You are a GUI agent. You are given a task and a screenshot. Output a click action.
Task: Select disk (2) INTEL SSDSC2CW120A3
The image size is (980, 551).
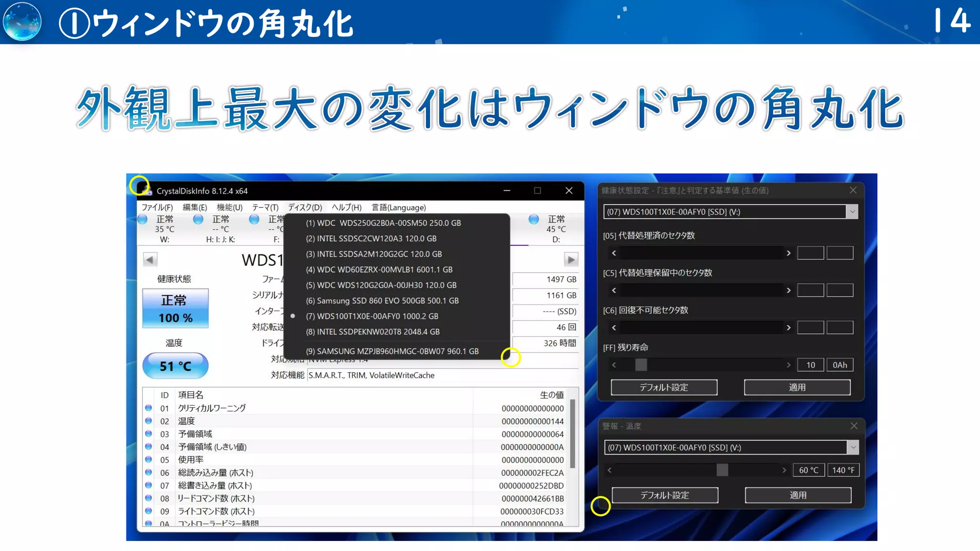397,238
